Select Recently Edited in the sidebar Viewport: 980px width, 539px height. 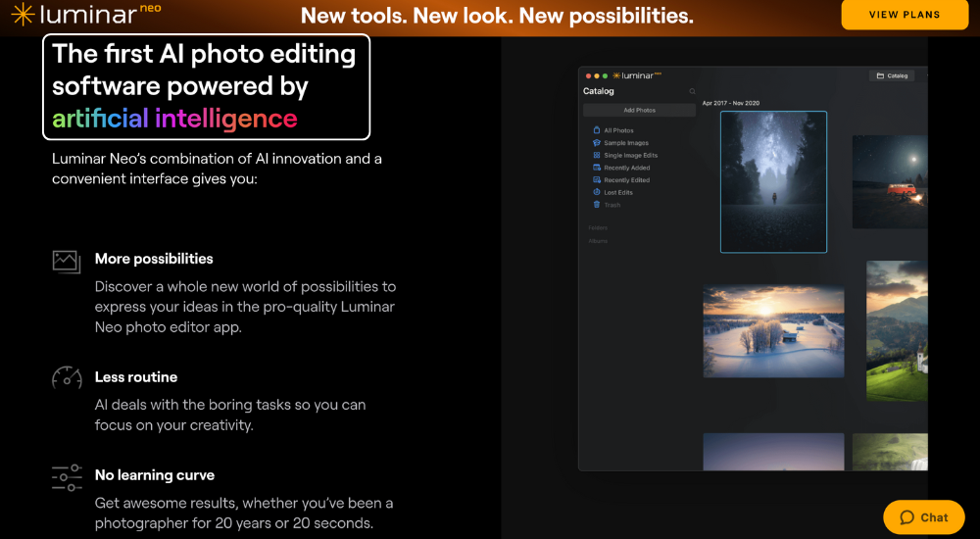pos(627,180)
